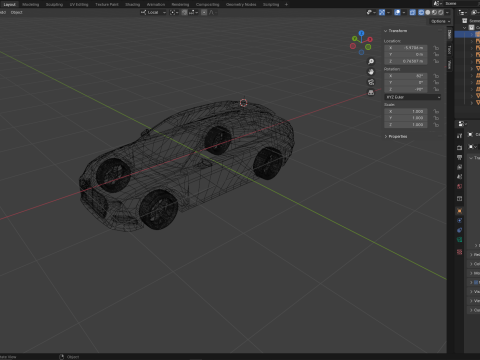Open the World properties red globe icon
480x360 pixels.
coord(459,186)
